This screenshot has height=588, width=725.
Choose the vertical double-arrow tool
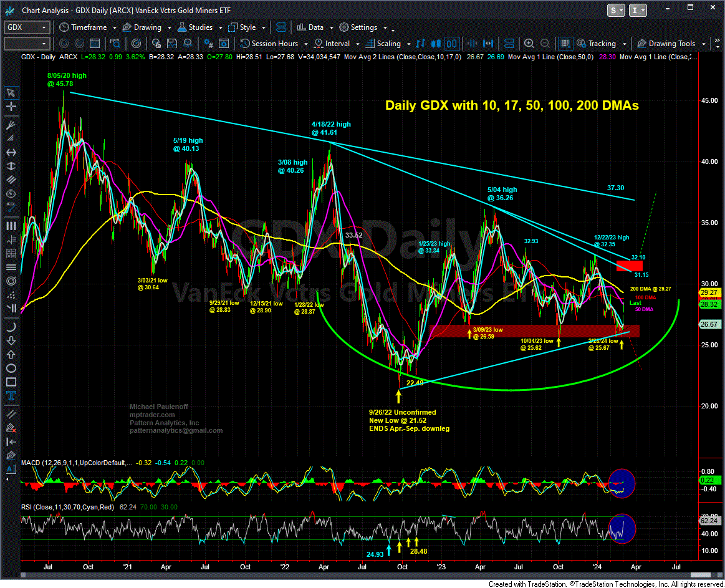pos(11,166)
